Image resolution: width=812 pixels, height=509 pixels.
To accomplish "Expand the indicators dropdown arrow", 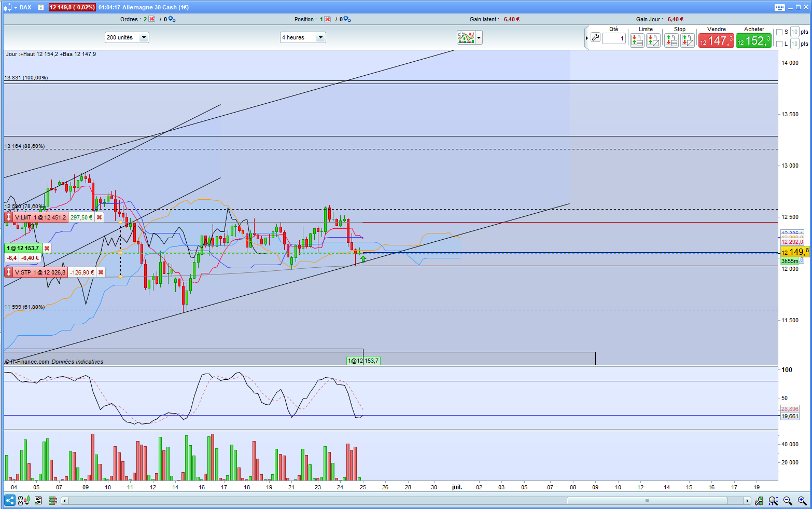I will (479, 37).
